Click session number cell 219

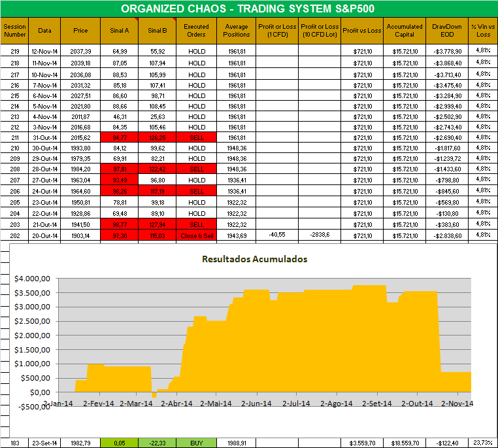click(x=14, y=51)
